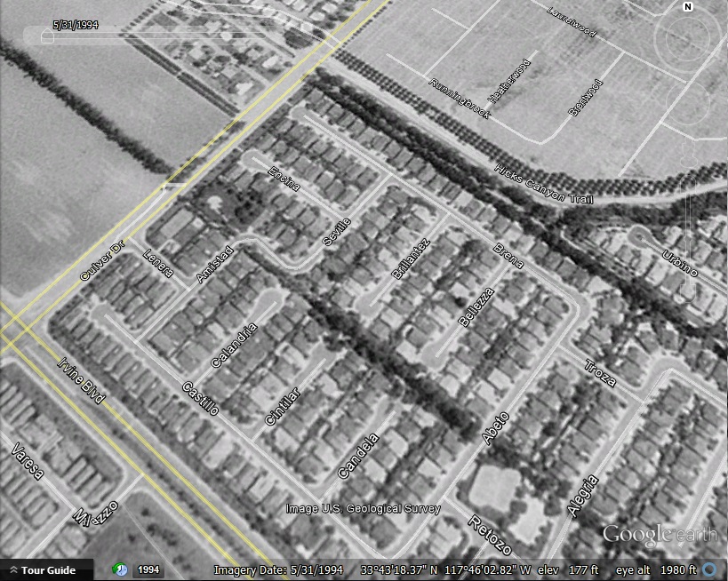
Task: Open the Tour Guide button
Action: click(49, 570)
